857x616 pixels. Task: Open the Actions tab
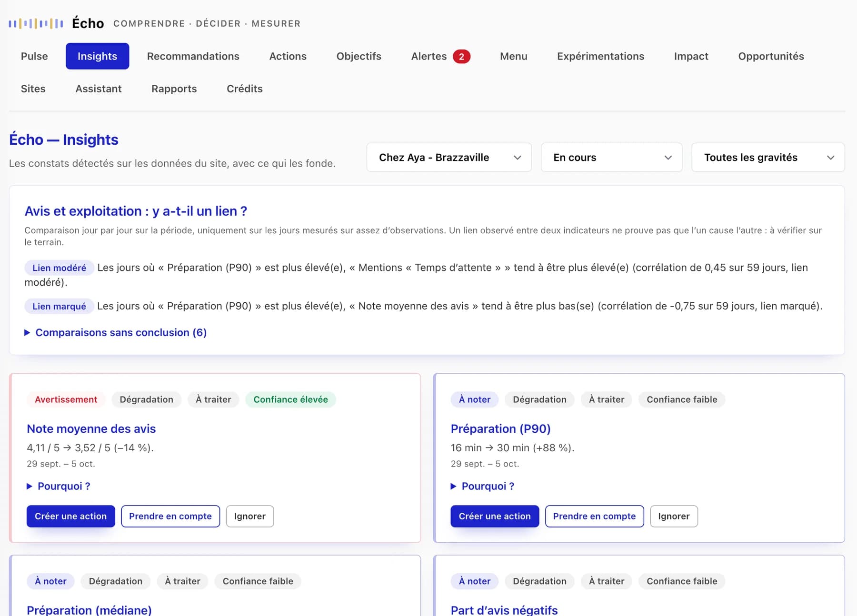288,56
